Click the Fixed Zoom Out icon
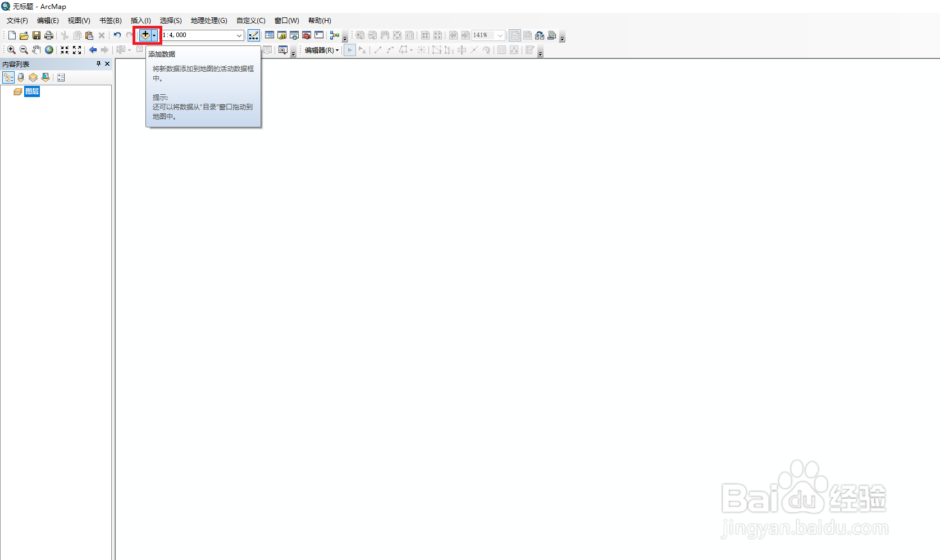 [77, 50]
